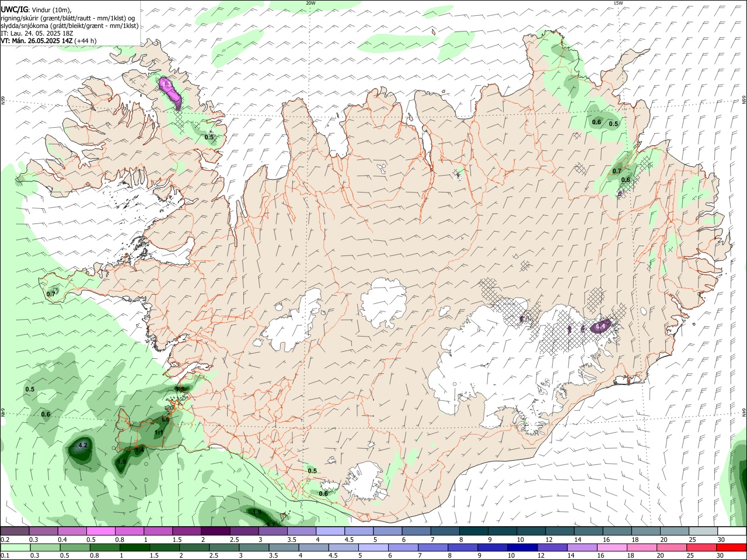Viewport: 747px width, 560px height.
Task: Select the 'rigning/skúrir' legend description line
Action: (68, 17)
